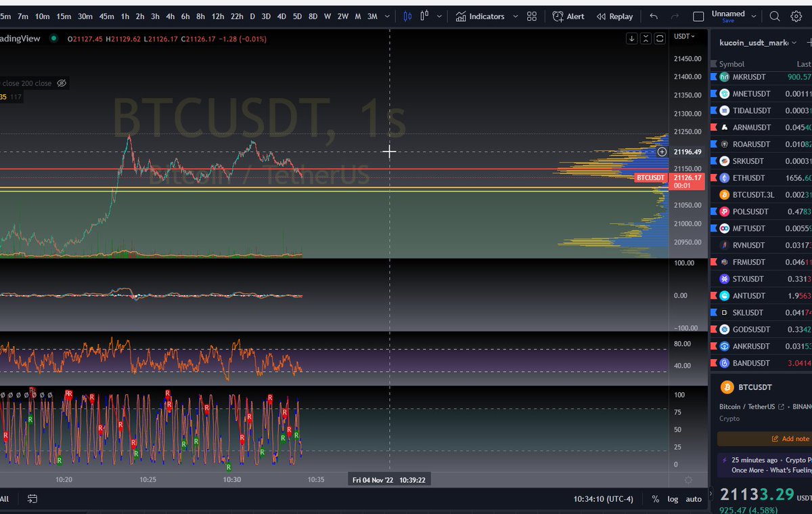This screenshot has width=812, height=514.
Task: Open the go to date icon
Action: [32, 499]
